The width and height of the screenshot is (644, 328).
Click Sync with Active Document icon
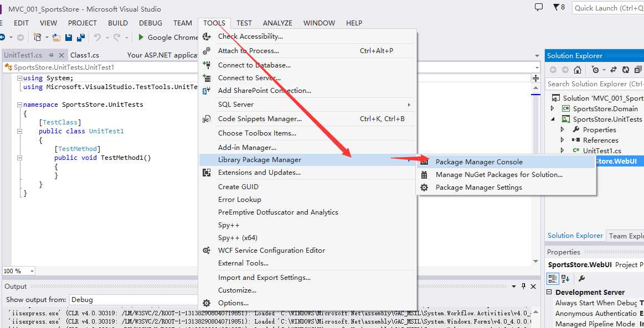613,70
